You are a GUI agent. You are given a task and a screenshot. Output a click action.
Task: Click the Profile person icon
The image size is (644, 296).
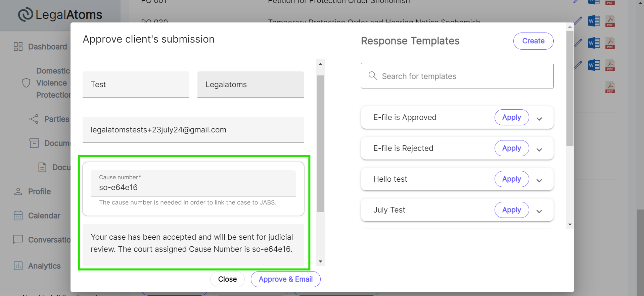tap(18, 191)
